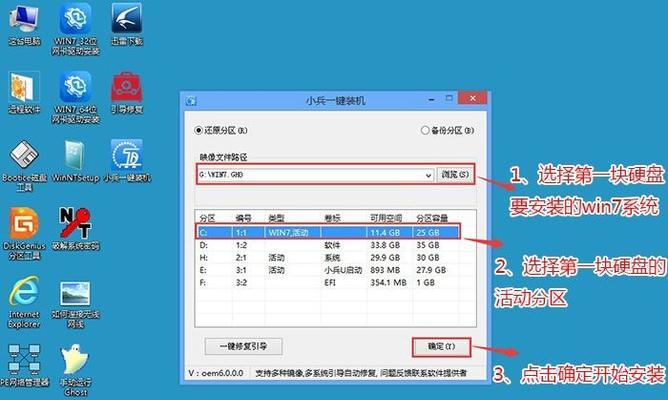Open the Bootice磁盘工具 desktop icon
Viewport: 668px width, 400px height.
tap(24, 166)
